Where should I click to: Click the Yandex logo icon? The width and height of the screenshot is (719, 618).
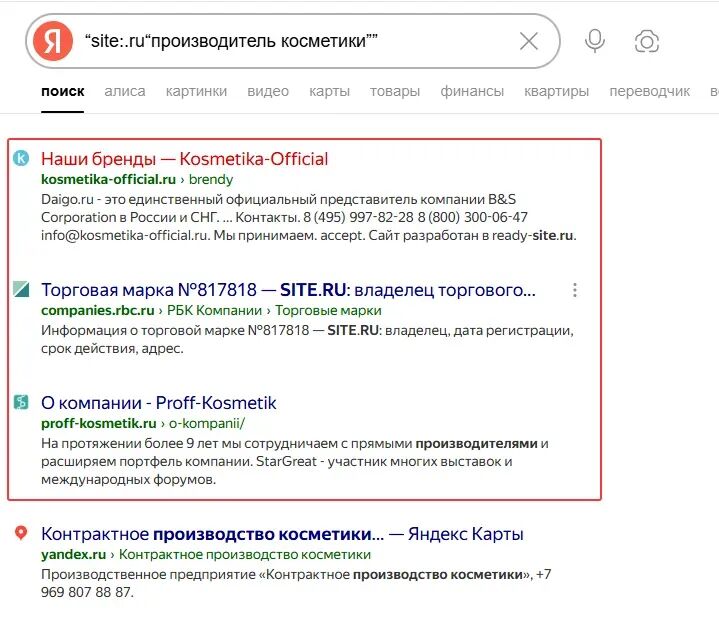[x=53, y=41]
